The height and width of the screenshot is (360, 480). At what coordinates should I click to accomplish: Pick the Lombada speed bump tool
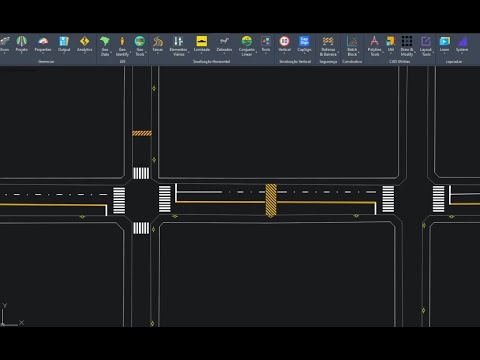click(202, 44)
